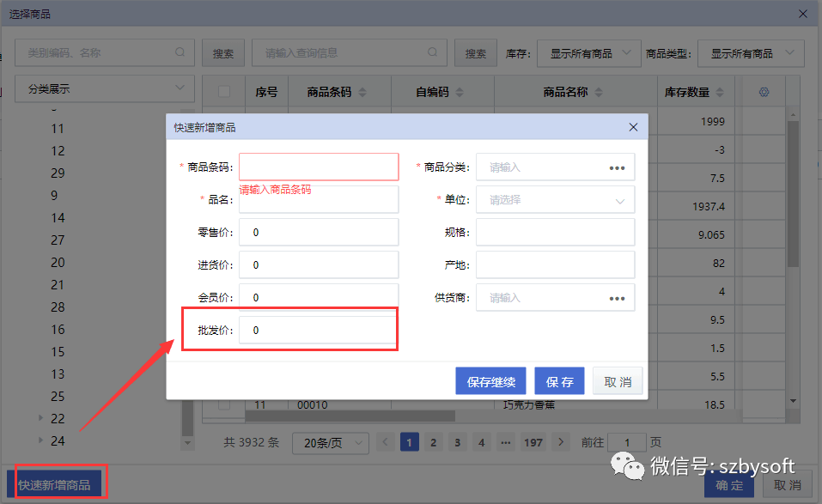
Task: Open the 库存 显示所有商品 dropdown
Action: pos(588,53)
